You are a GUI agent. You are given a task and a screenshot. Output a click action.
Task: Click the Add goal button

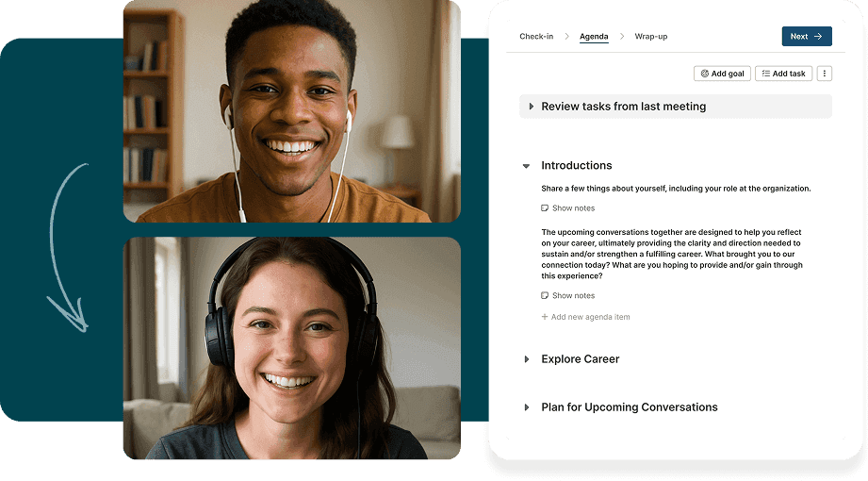(x=722, y=74)
